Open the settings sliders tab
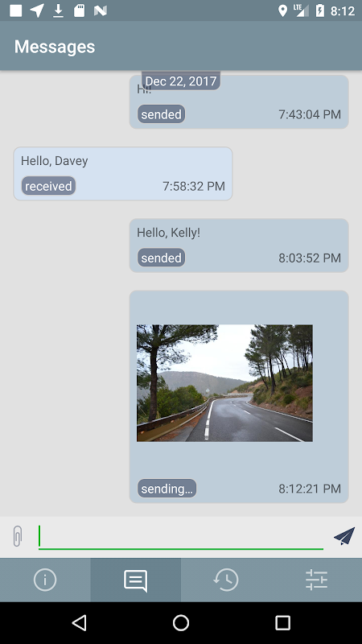Viewport: 362px width, 644px height. [x=316, y=580]
